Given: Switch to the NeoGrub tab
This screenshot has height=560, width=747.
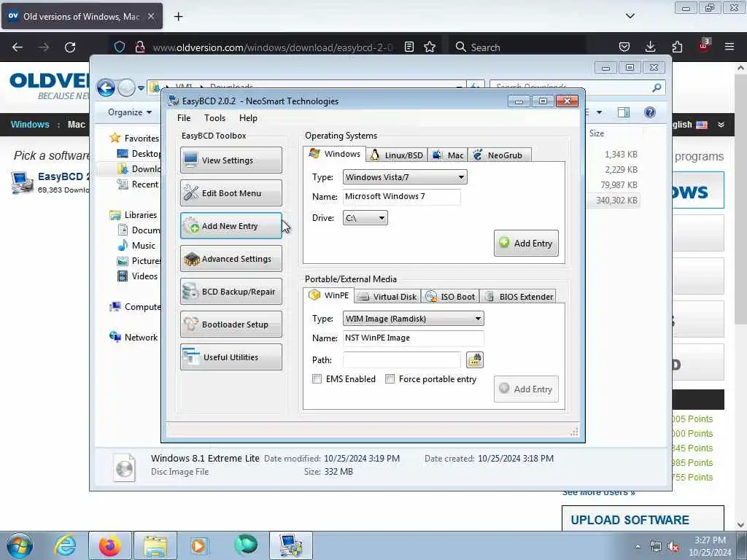Looking at the screenshot, I should pyautogui.click(x=499, y=155).
